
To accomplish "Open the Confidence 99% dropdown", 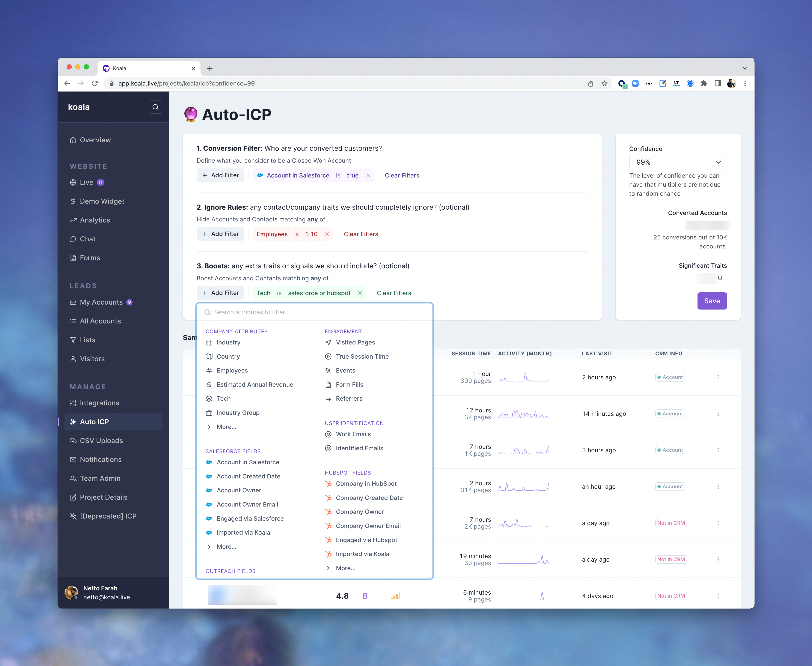I will pyautogui.click(x=678, y=162).
